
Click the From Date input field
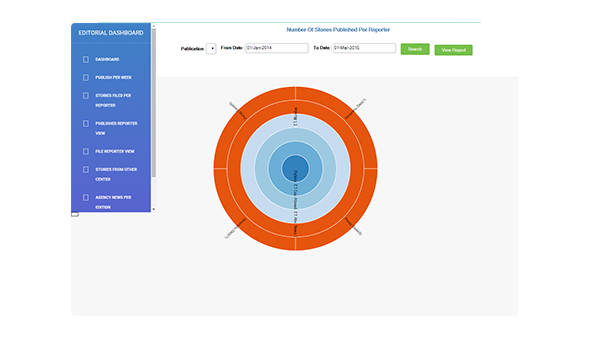point(277,48)
